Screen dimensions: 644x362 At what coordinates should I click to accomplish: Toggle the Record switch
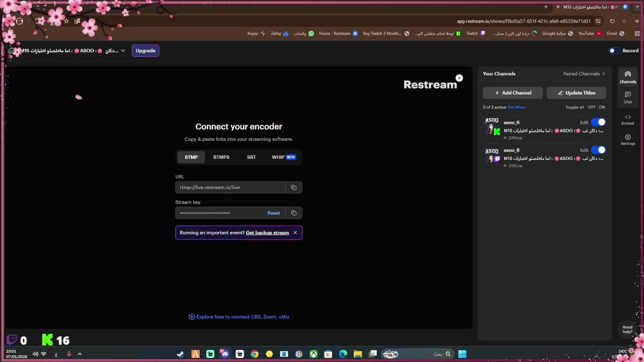tap(614, 51)
